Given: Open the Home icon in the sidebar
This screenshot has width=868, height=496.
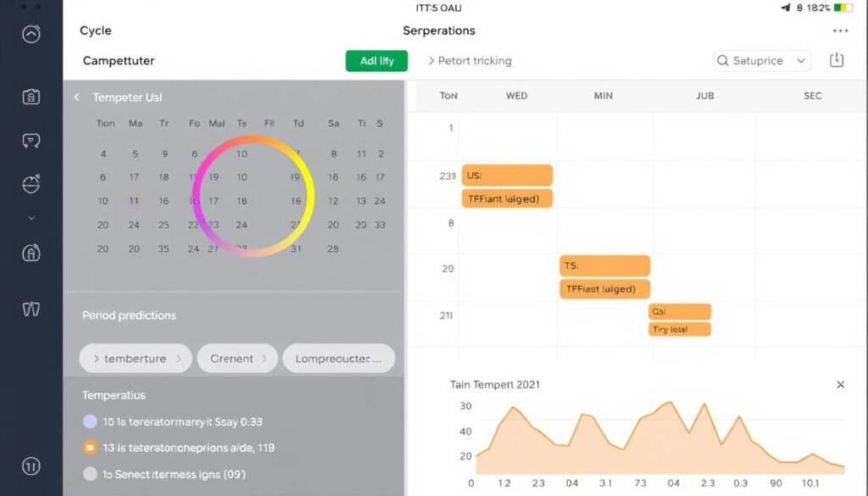Looking at the screenshot, I should (x=31, y=34).
